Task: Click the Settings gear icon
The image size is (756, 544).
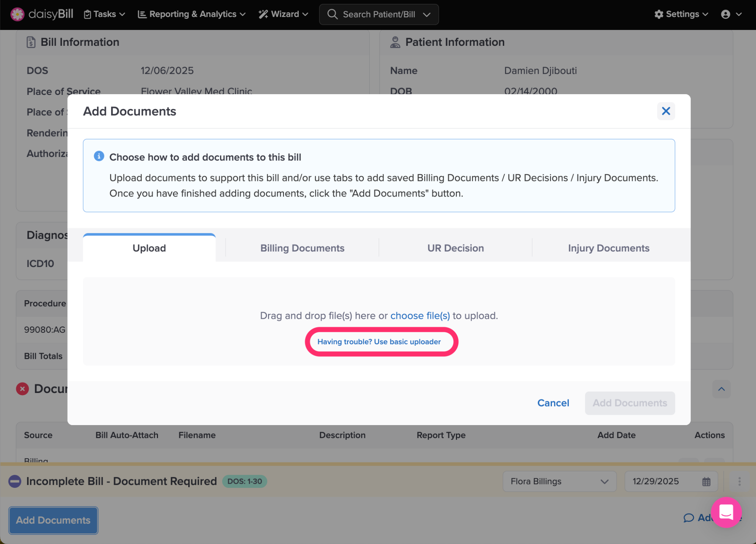Action: coord(659,14)
